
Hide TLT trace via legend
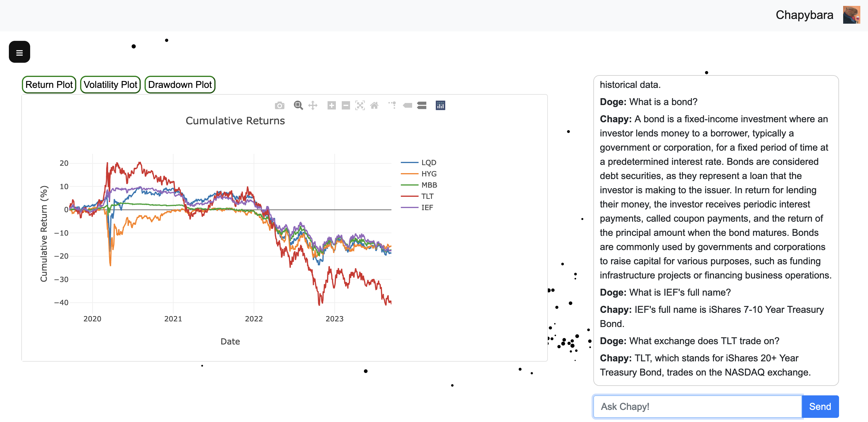coord(427,196)
